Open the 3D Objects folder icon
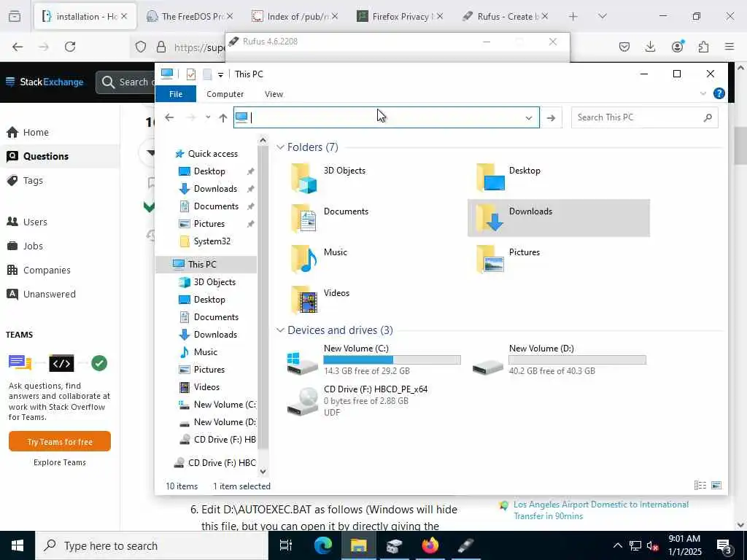 pyautogui.click(x=304, y=178)
